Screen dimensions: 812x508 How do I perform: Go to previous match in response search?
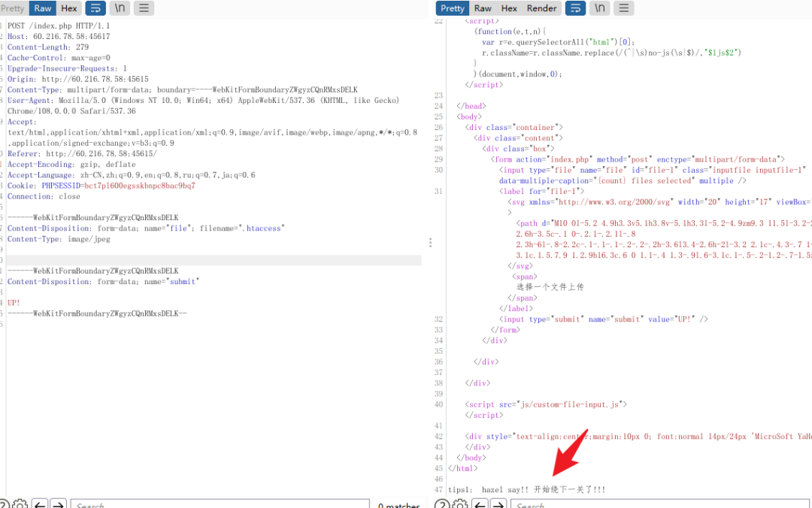[480, 504]
